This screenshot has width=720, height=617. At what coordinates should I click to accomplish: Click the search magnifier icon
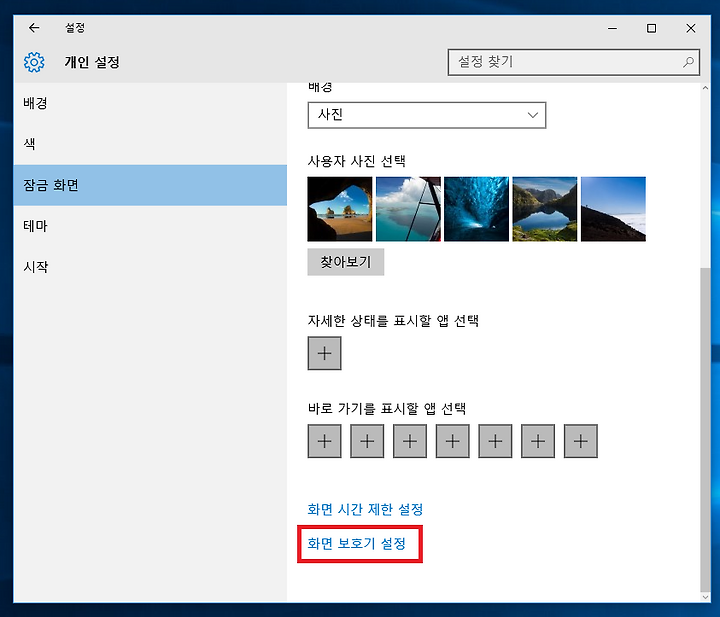tap(688, 62)
